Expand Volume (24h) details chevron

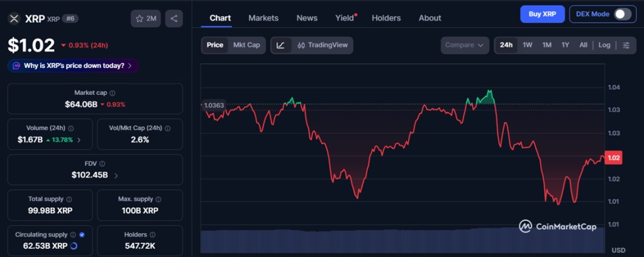coord(79,140)
